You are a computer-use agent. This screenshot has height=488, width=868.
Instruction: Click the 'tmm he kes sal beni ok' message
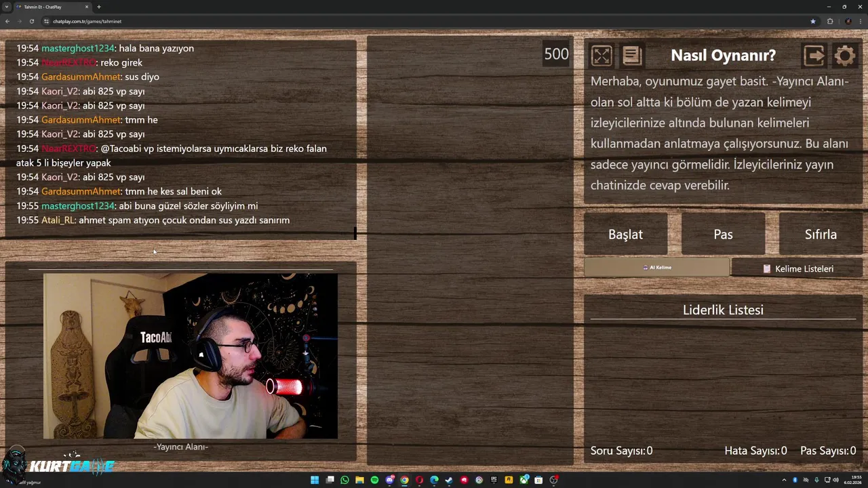[x=119, y=192]
